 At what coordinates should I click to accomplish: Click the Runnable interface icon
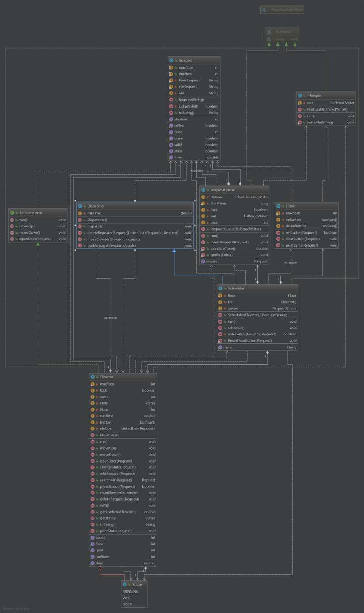269,32
